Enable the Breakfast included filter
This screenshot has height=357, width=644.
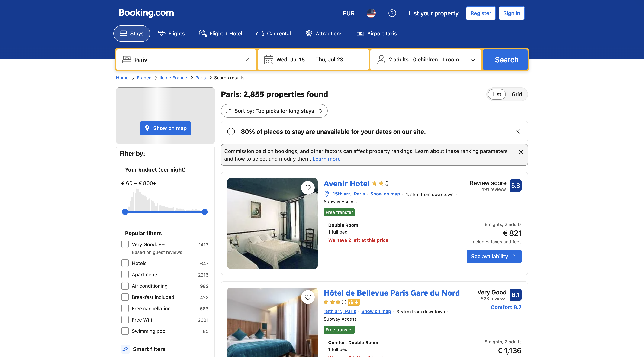click(125, 297)
